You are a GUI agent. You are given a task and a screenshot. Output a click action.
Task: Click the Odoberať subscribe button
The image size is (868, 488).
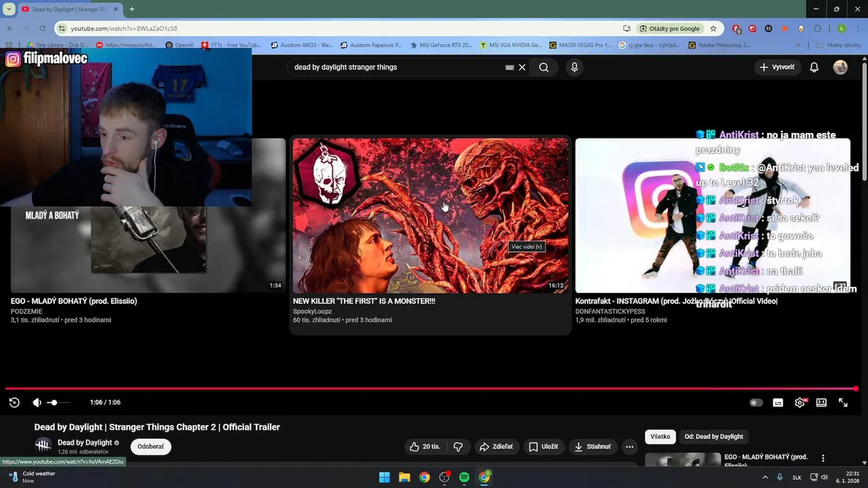click(x=151, y=447)
